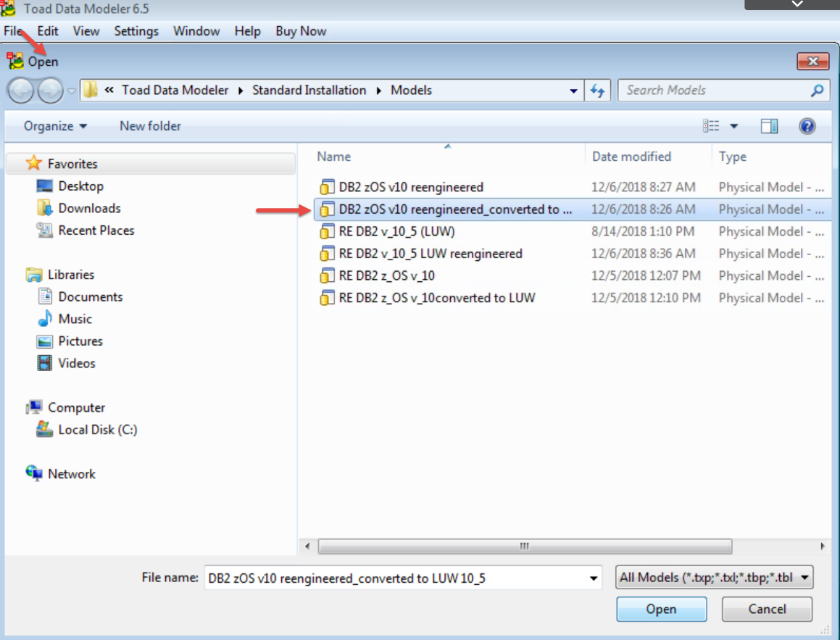Click the Change your view icon

tap(711, 126)
